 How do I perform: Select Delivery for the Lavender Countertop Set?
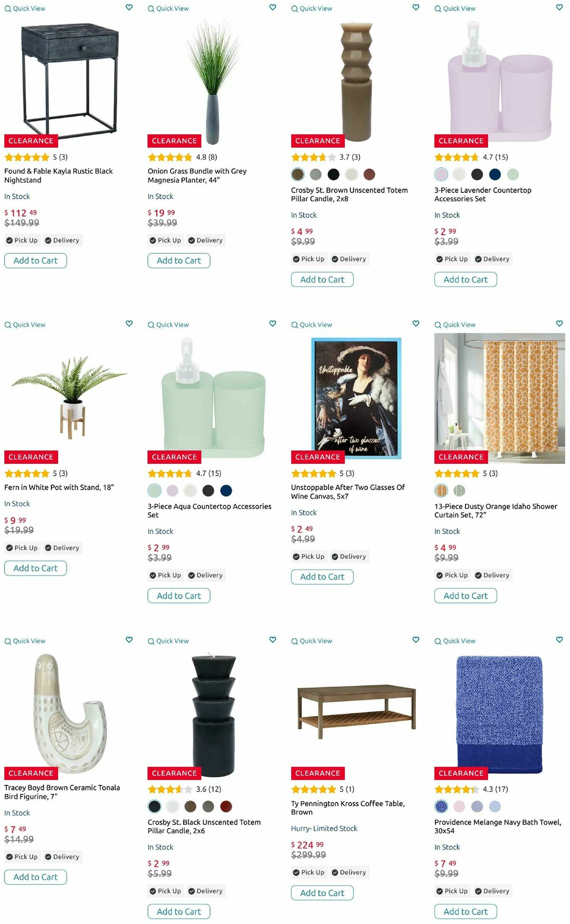point(492,259)
